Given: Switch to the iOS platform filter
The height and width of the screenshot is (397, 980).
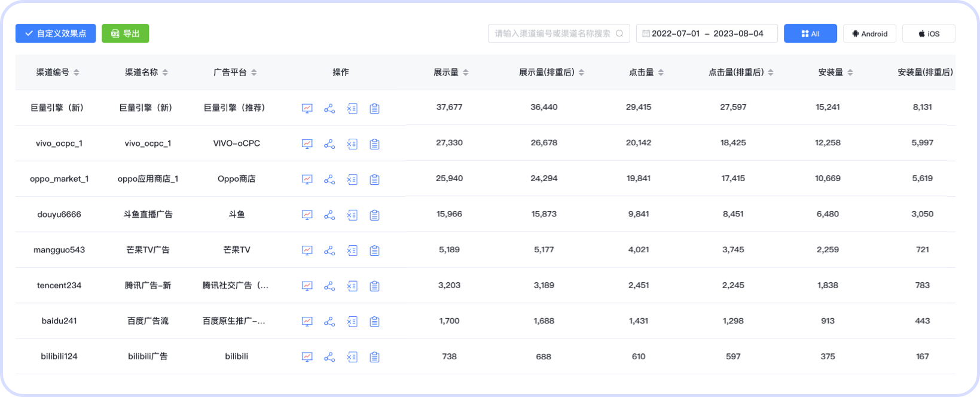Looking at the screenshot, I should point(929,33).
